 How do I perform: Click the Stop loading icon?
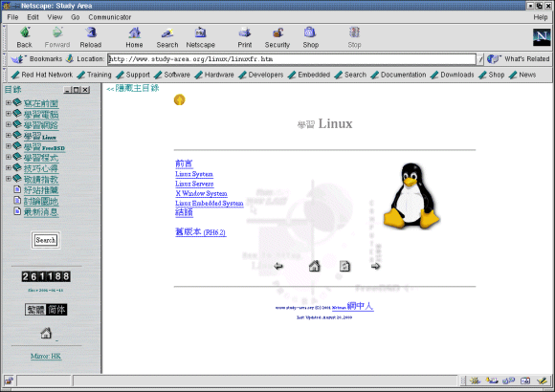354,33
